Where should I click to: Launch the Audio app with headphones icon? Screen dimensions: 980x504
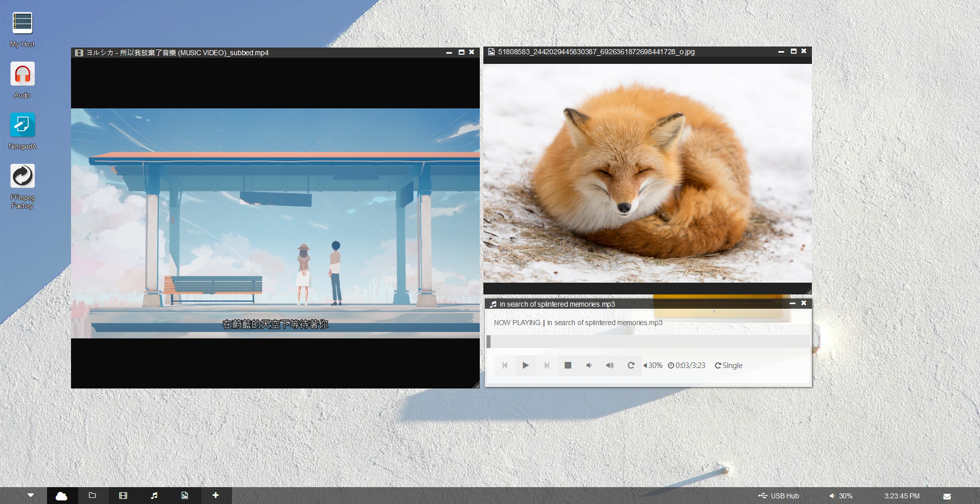pyautogui.click(x=22, y=74)
